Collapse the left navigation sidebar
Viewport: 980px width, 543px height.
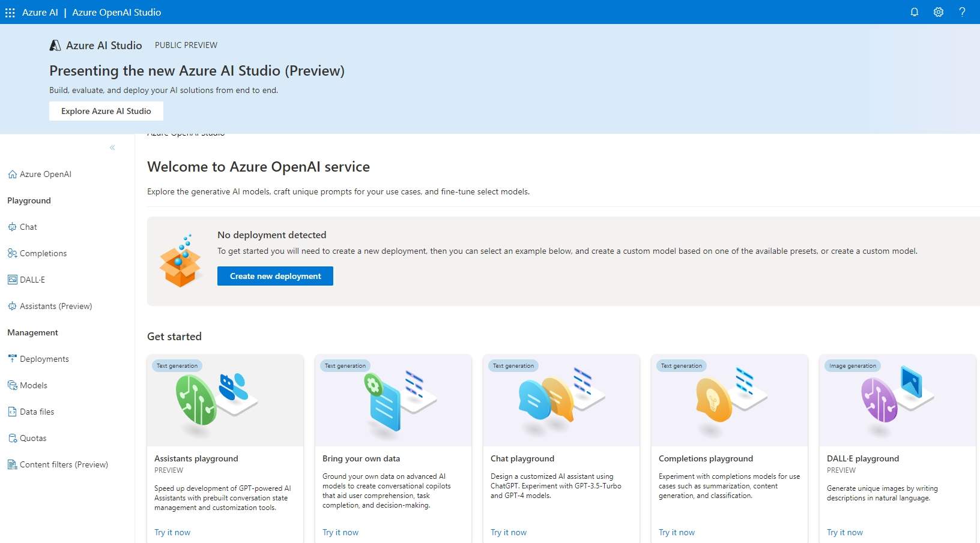tap(112, 148)
